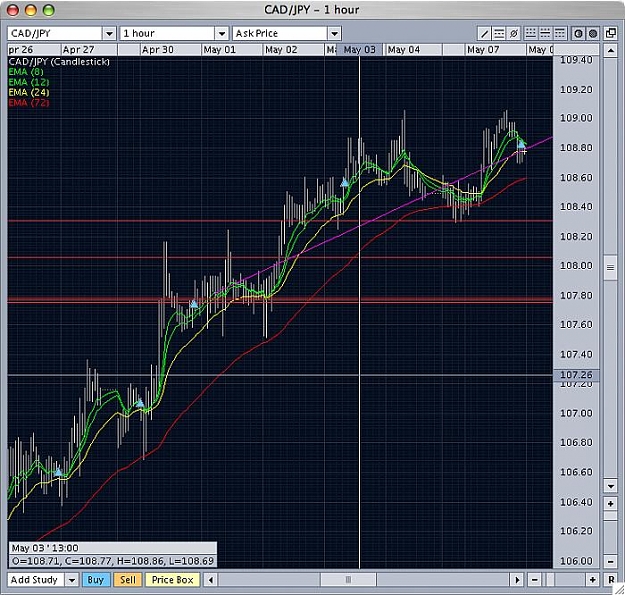Click the vertical scrollbar up arrow

pos(610,51)
